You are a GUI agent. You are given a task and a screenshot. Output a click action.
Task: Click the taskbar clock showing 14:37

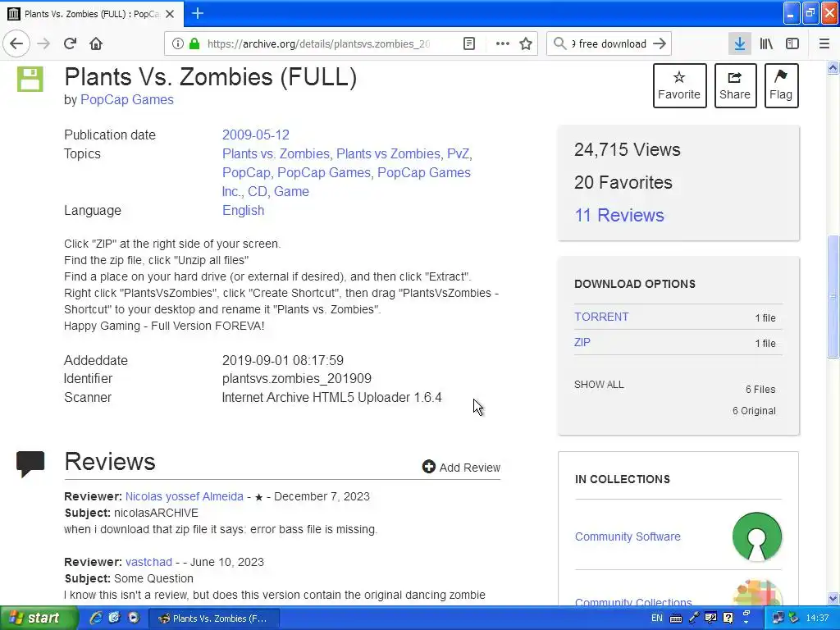817,618
